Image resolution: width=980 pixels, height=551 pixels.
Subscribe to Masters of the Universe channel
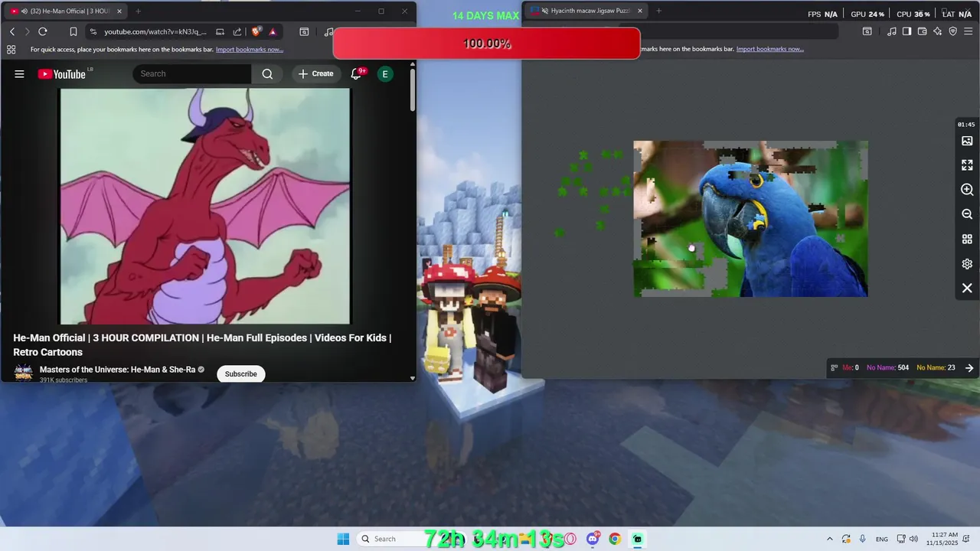click(x=241, y=374)
